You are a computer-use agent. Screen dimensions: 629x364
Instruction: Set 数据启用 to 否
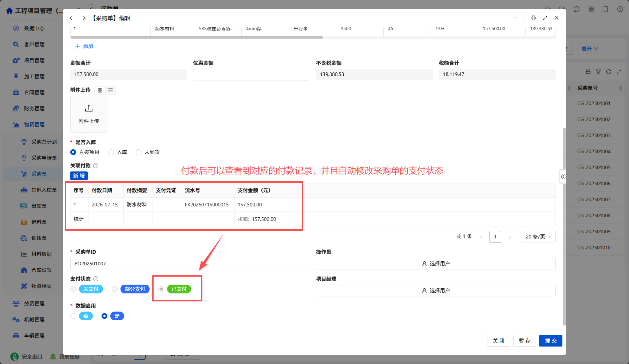click(x=73, y=316)
